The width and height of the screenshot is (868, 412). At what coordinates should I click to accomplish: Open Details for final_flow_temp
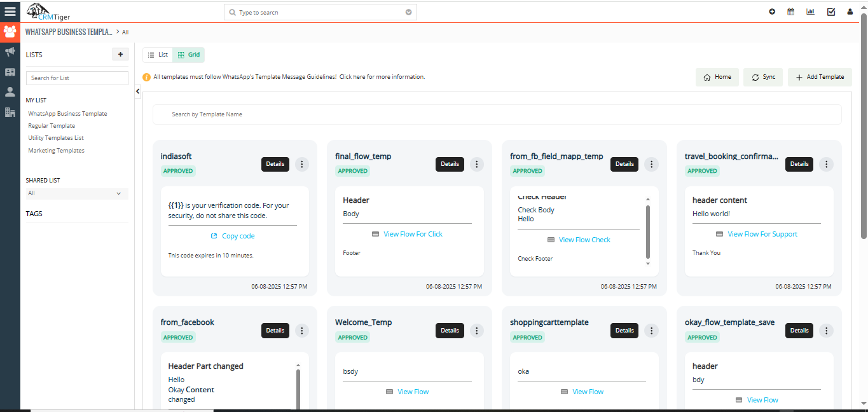point(450,164)
